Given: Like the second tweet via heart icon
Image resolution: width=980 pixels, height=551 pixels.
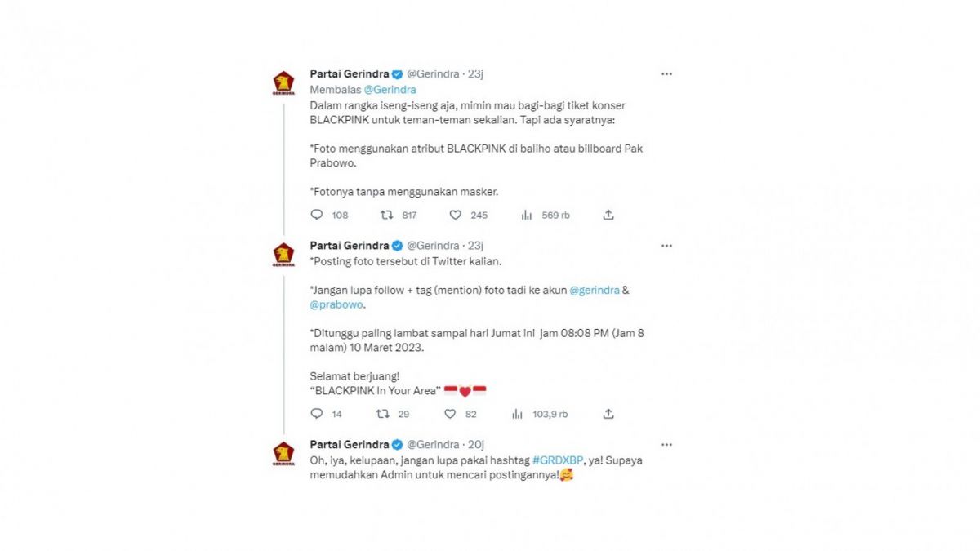Looking at the screenshot, I should click(450, 414).
